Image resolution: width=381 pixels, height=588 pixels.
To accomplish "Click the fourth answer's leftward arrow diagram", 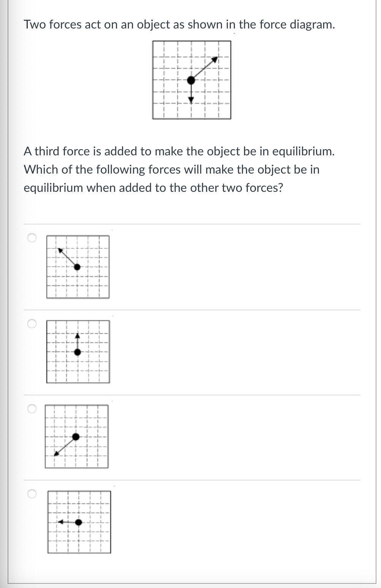I will click(79, 522).
